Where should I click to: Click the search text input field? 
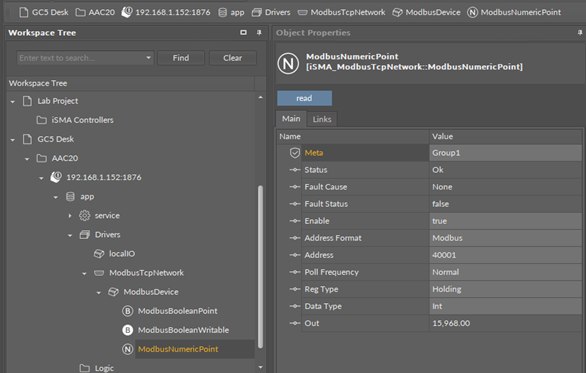81,58
